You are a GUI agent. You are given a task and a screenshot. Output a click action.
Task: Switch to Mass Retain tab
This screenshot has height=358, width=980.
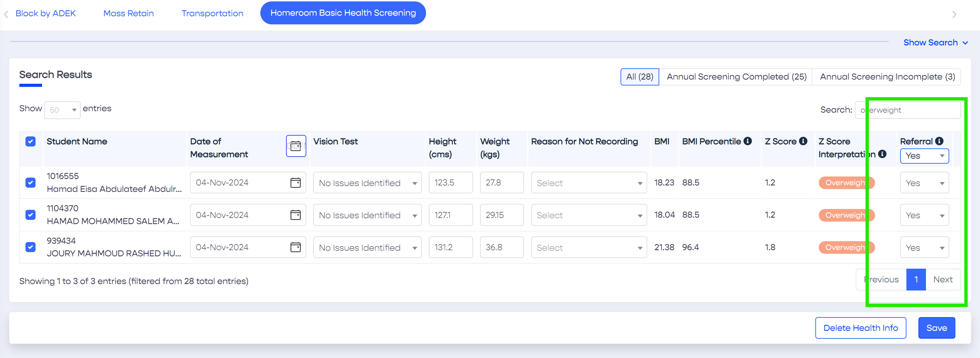pos(128,13)
